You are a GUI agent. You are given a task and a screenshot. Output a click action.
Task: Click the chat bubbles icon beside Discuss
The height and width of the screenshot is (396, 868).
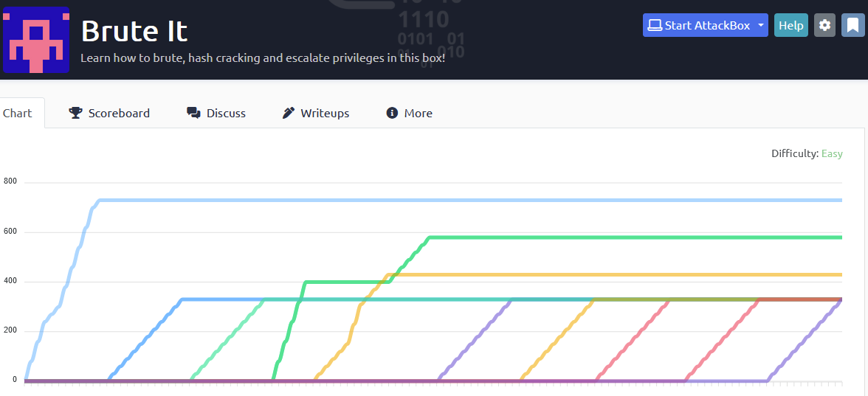193,114
